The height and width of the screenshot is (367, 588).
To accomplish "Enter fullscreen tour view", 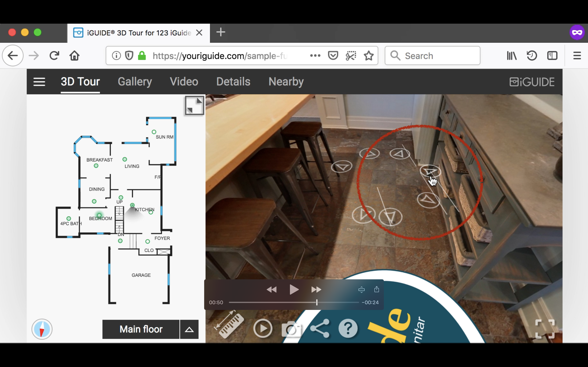I will [x=545, y=329].
